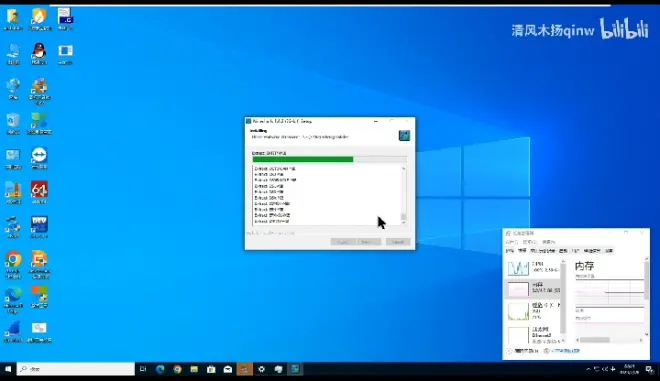
Task: Click inside the taskbar search box
Action: [76, 369]
